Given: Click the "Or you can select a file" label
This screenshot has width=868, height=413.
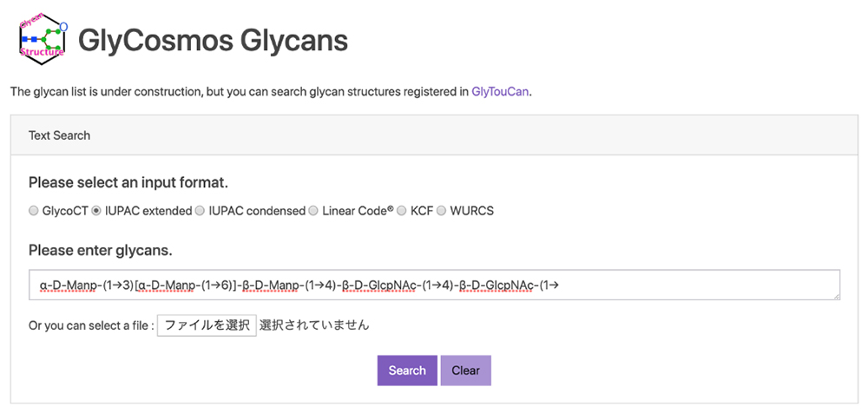Looking at the screenshot, I should coord(90,326).
